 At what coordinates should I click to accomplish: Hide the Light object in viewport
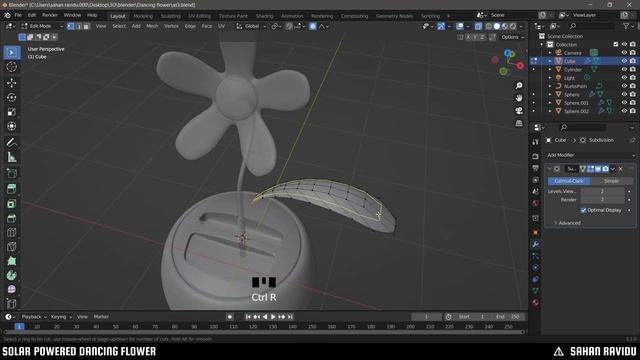[624, 78]
